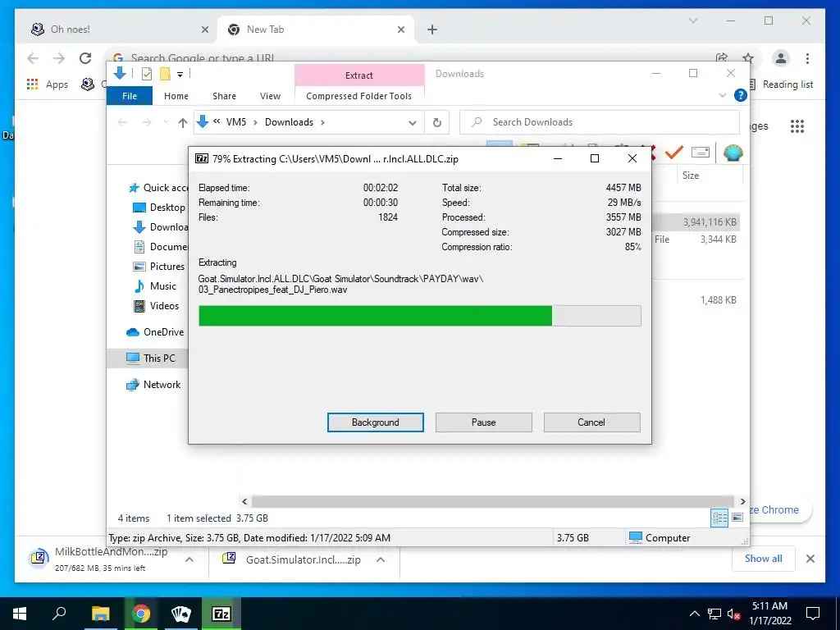Viewport: 840px width, 630px height.
Task: Select the Compressed Folder Tools tab
Action: 359,96
